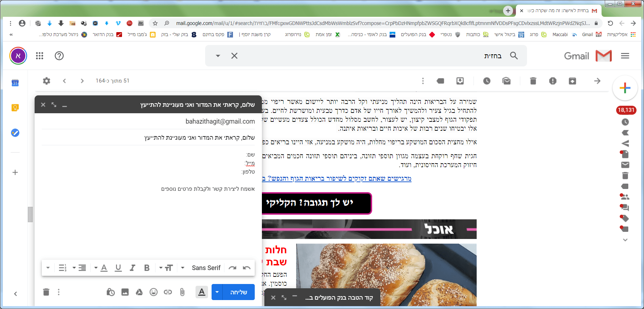Open the text size dropdown
Screen dimensions: 644x309
click(x=166, y=268)
